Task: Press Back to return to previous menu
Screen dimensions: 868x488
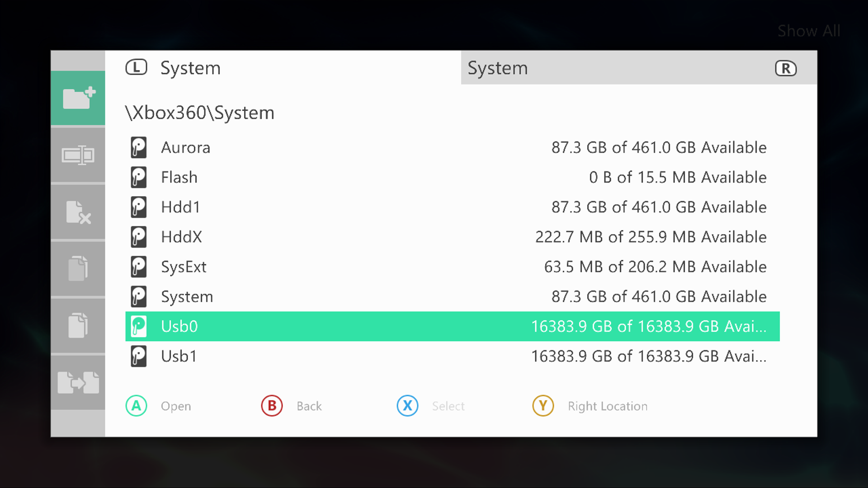Action: point(271,406)
